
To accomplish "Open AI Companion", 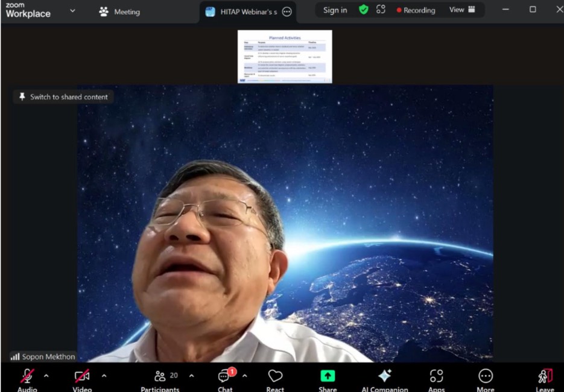I will point(384,377).
